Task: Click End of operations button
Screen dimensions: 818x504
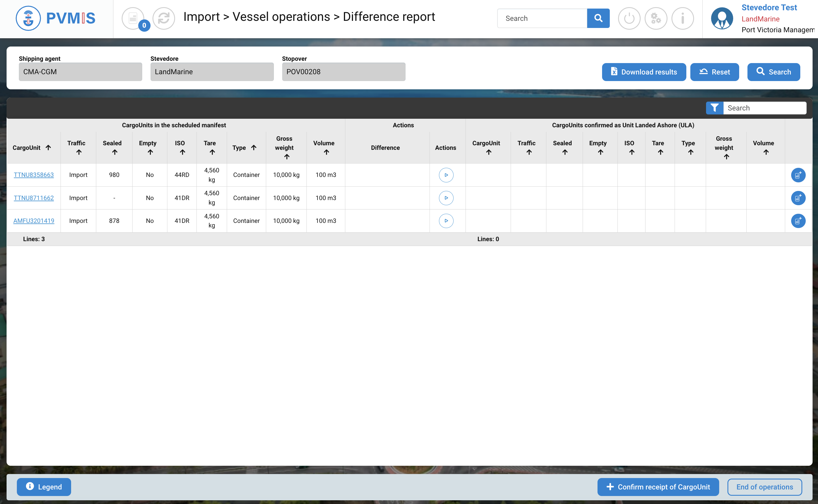Action: pyautogui.click(x=764, y=487)
